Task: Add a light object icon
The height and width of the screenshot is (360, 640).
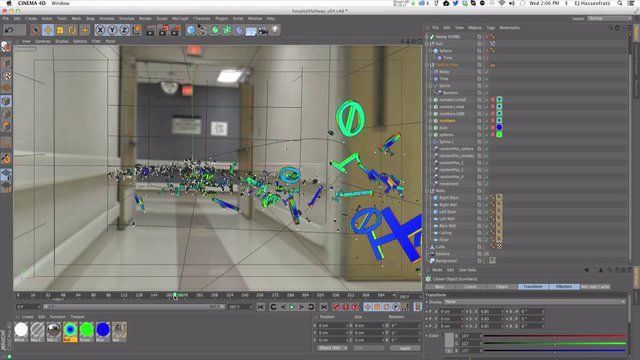Action: [276, 30]
